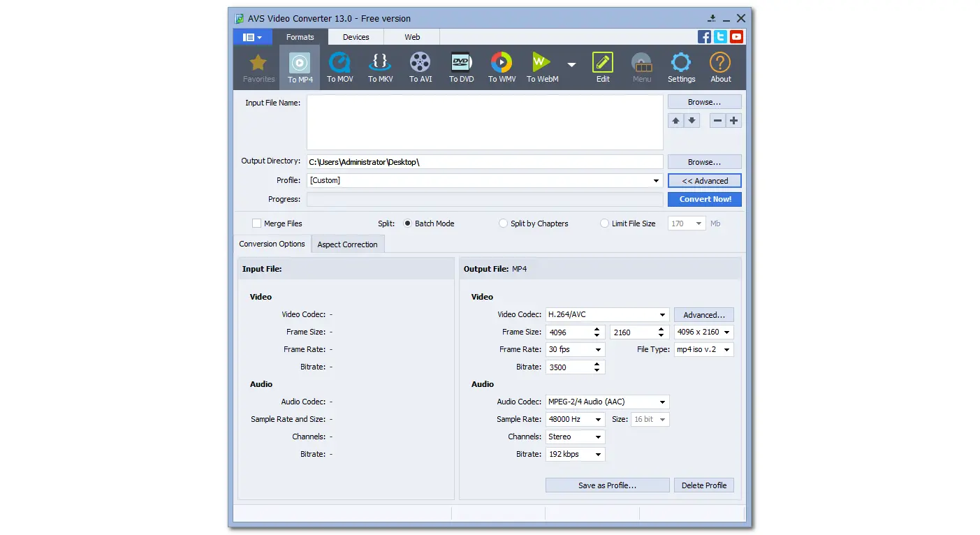Open the file size limit 170 dropdown
980x535 pixels.
click(687, 223)
